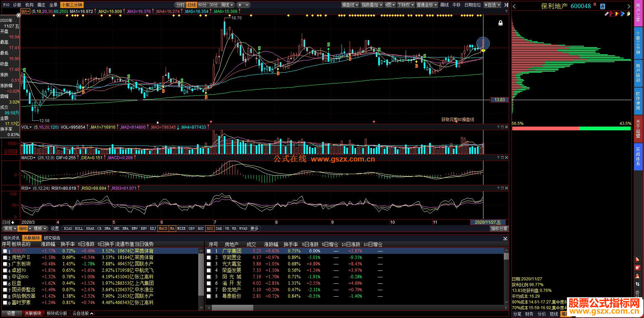This screenshot has height=318, width=644.
Task: Click the 平移 pan button
Action: click(x=457, y=5)
